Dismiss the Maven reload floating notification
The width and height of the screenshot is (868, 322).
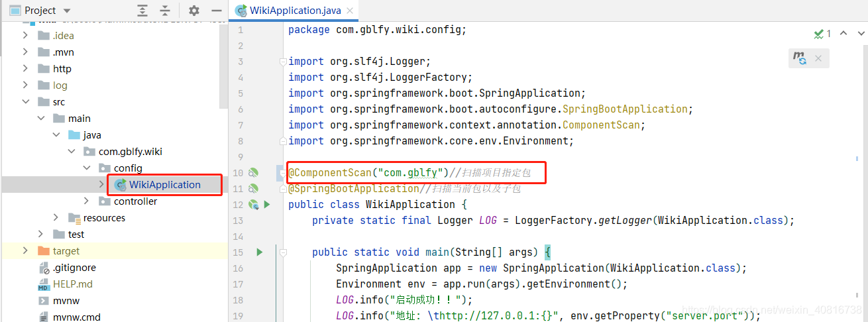[818, 58]
